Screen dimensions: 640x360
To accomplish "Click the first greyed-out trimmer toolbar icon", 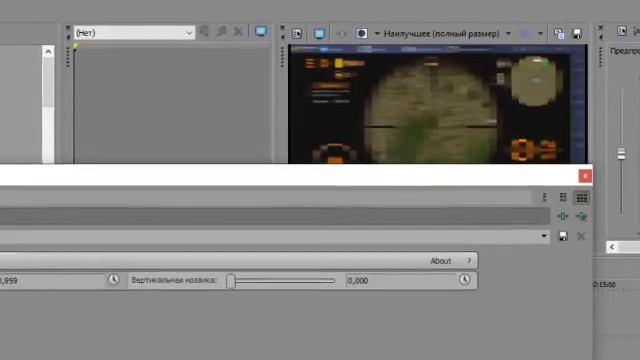I will 204,31.
